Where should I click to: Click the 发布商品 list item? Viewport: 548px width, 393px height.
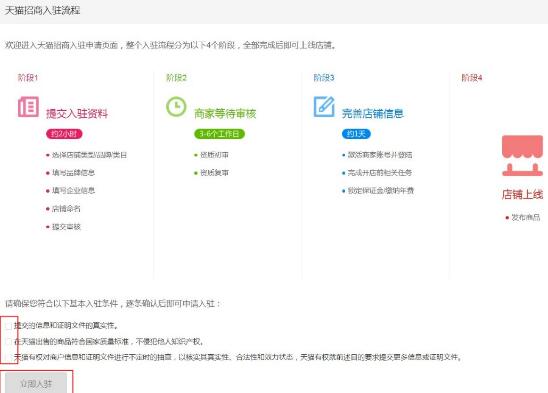click(x=526, y=217)
